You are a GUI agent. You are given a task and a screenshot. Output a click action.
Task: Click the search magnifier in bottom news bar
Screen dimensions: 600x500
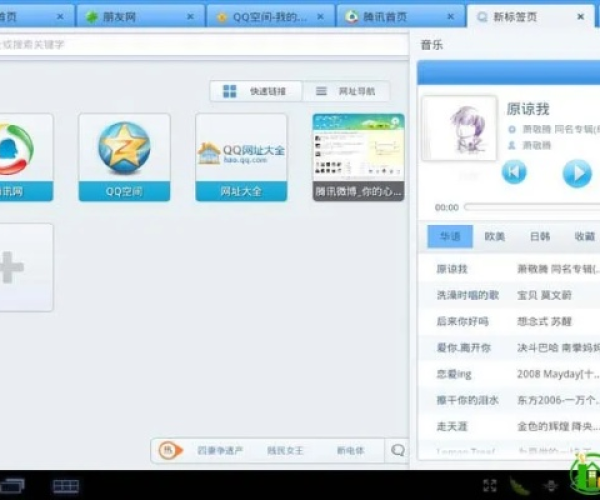pyautogui.click(x=398, y=450)
